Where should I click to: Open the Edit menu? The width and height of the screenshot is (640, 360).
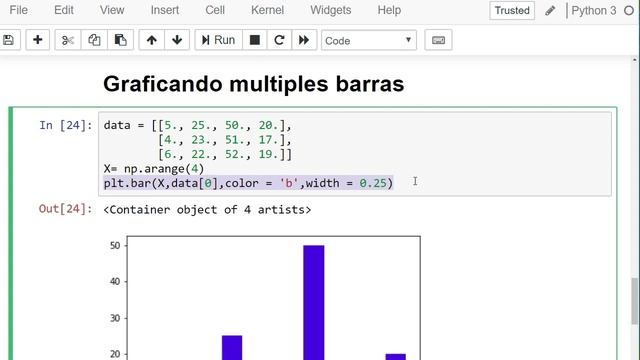(64, 10)
